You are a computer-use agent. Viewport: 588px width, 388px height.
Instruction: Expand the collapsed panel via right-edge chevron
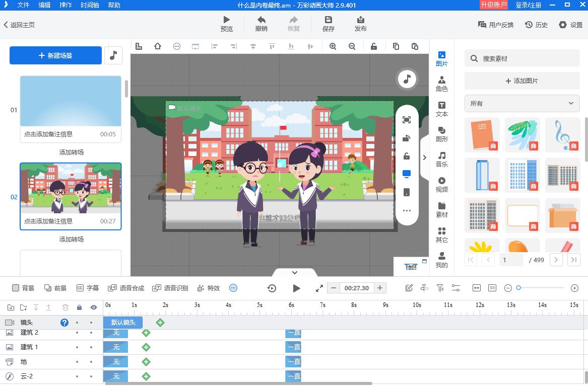tap(425, 157)
